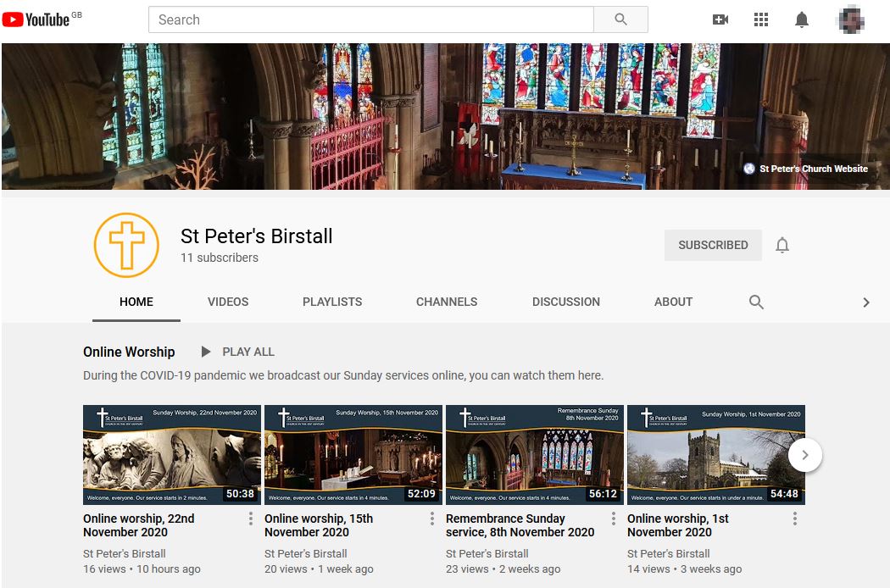The height and width of the screenshot is (588, 890).
Task: Open title 'Online worship, 1st November 2020'
Action: (678, 525)
